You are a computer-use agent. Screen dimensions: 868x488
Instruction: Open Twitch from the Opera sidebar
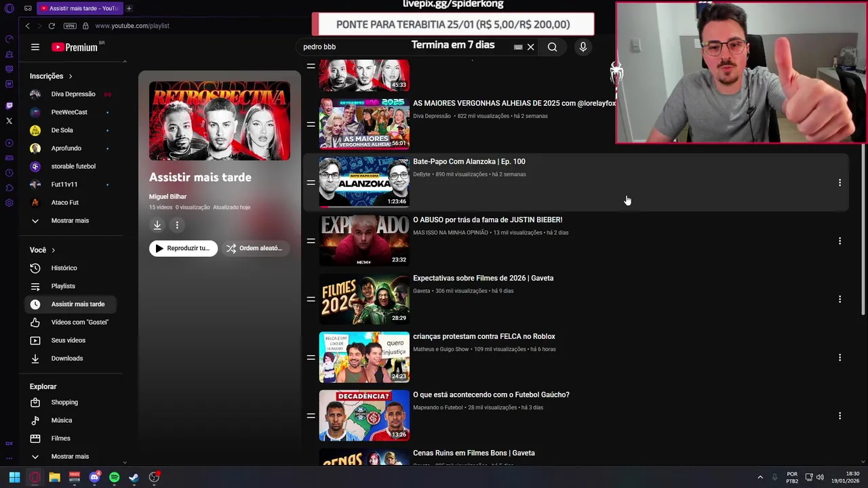[9, 105]
